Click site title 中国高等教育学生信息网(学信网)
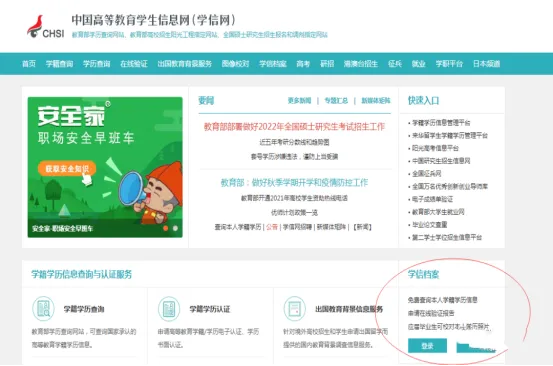Image resolution: width=553 pixels, height=366 pixels. pyautogui.click(x=154, y=20)
